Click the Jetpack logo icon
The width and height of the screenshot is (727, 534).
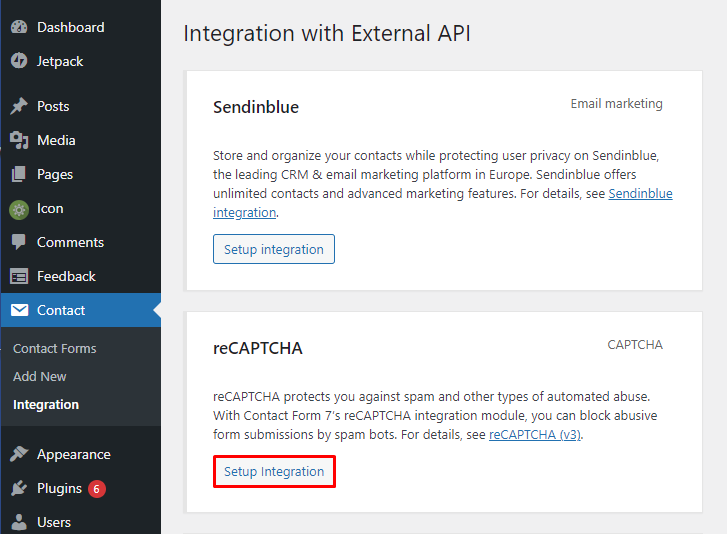tap(19, 61)
